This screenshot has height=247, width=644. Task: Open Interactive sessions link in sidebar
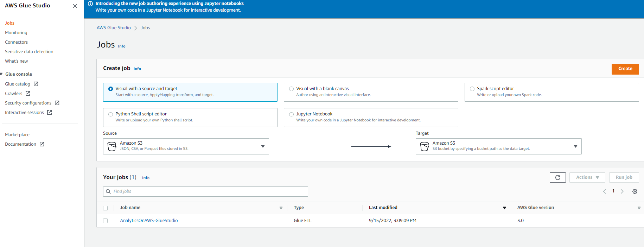pos(24,112)
